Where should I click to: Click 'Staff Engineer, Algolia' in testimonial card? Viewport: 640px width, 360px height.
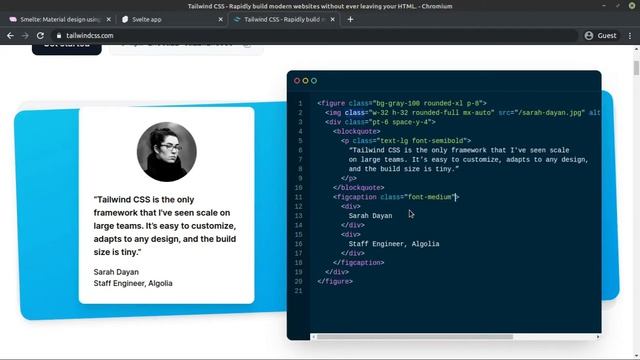coord(133,283)
